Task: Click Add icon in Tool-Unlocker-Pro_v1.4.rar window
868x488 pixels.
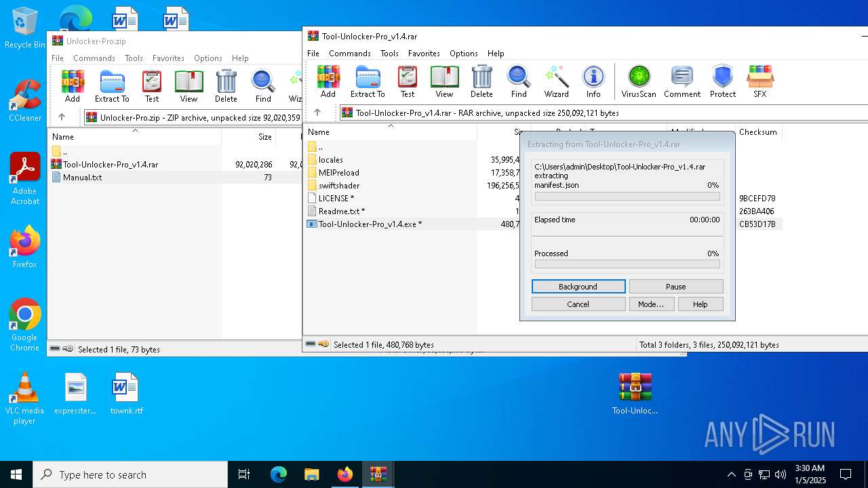Action: click(x=328, y=82)
